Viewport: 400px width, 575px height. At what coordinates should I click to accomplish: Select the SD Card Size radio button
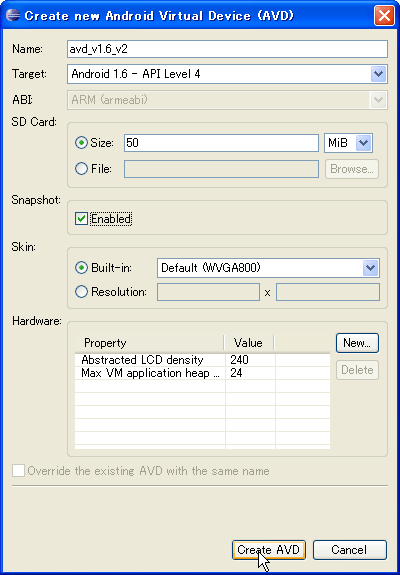[81, 143]
